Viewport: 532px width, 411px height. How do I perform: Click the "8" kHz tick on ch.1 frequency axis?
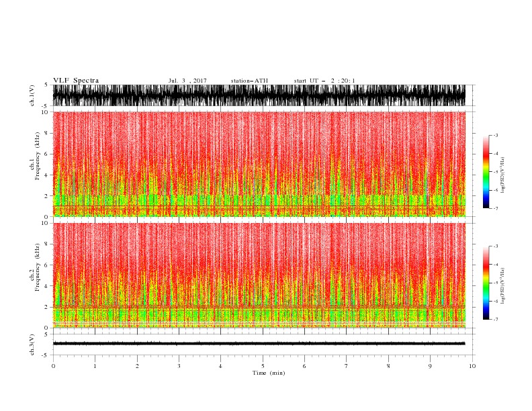47,133
